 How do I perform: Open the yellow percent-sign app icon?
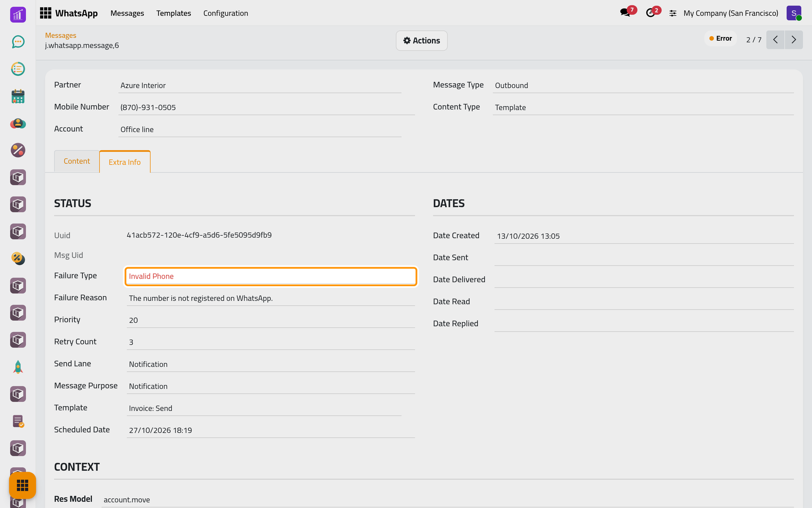[18, 259]
